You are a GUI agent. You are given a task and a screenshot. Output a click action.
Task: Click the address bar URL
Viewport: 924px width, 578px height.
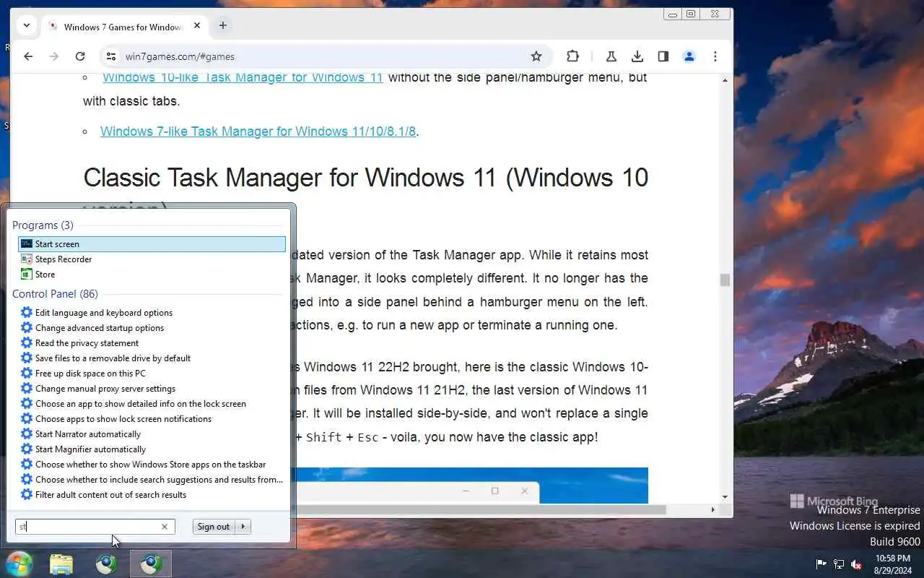click(180, 56)
